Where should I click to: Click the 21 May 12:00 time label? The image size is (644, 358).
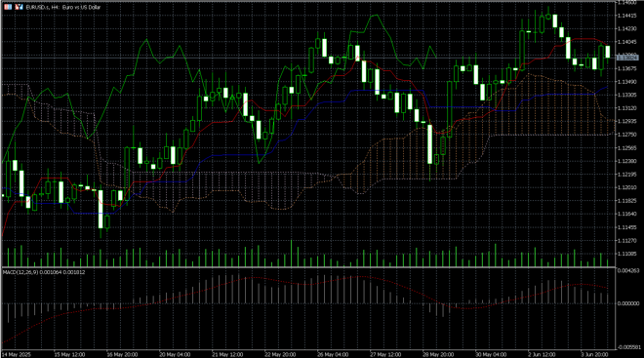click(227, 354)
